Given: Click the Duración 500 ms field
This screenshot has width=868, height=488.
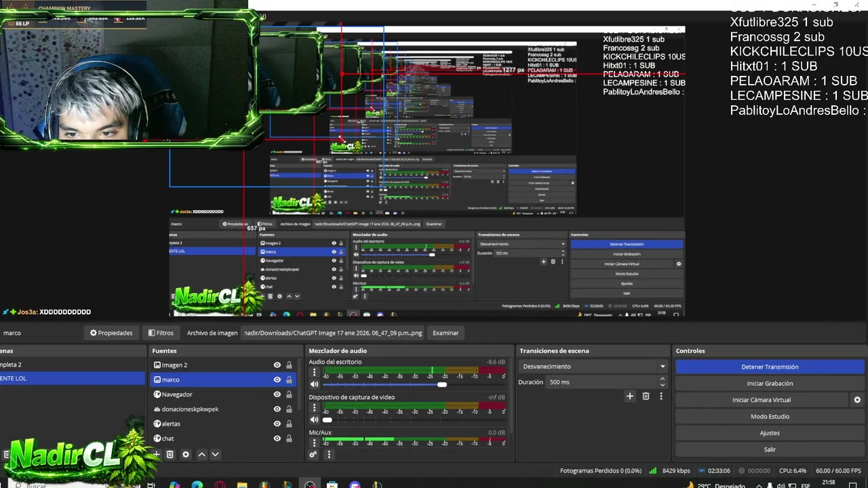Looking at the screenshot, I should [x=601, y=382].
